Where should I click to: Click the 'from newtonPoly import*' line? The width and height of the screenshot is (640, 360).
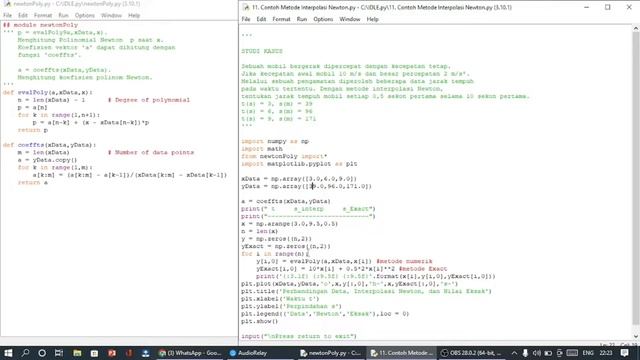[284, 156]
